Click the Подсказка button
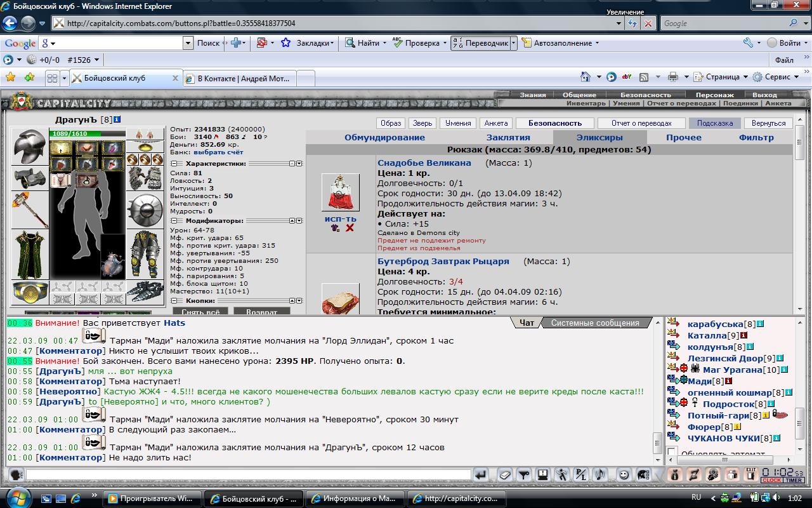 click(x=714, y=123)
